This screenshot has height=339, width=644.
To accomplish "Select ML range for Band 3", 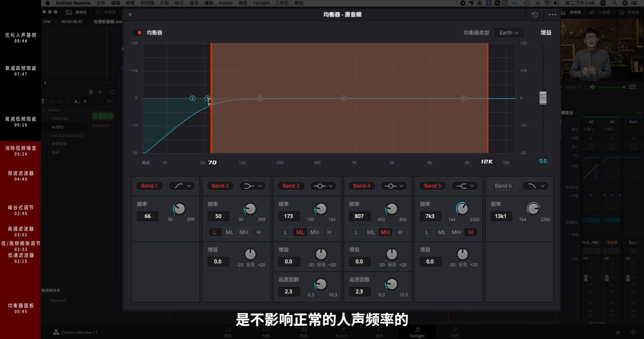I will coord(300,232).
